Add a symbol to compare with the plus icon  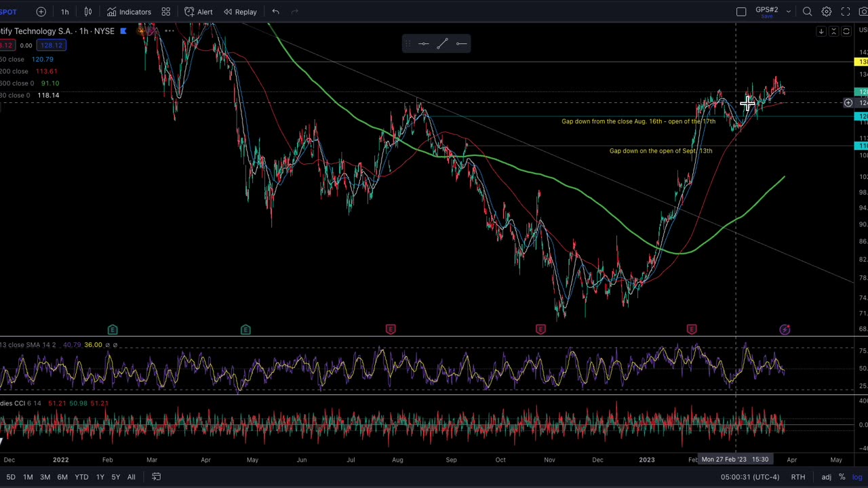41,12
